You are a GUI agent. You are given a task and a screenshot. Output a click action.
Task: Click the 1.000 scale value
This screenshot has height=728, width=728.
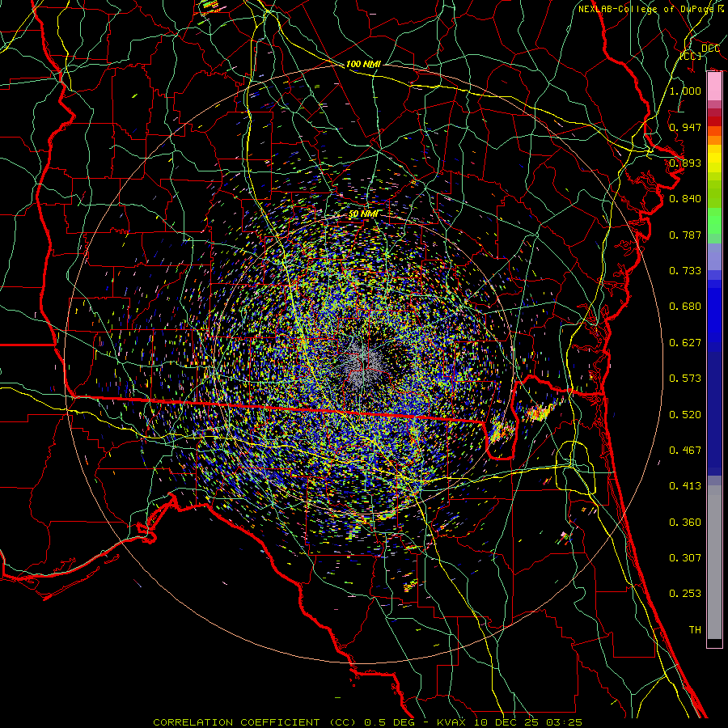pyautogui.click(x=685, y=91)
